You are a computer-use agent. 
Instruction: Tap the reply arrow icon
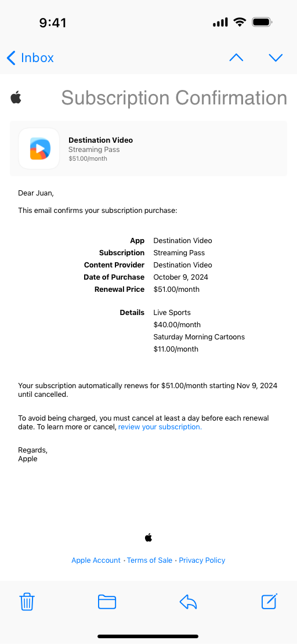pos(188,602)
